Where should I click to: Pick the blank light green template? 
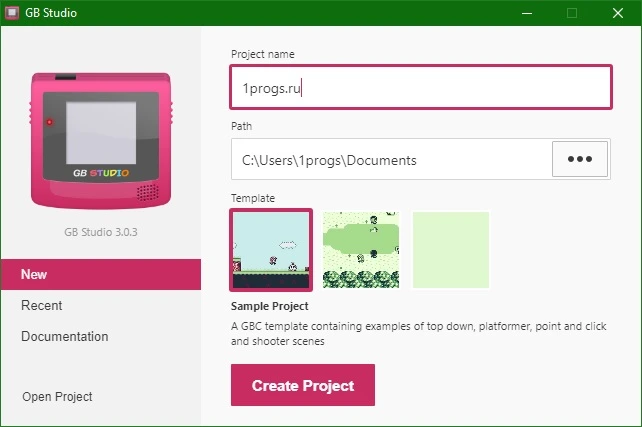(451, 250)
